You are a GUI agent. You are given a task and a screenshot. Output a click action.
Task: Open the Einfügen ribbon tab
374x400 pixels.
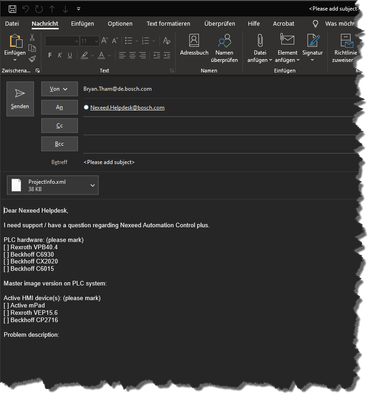pos(82,24)
